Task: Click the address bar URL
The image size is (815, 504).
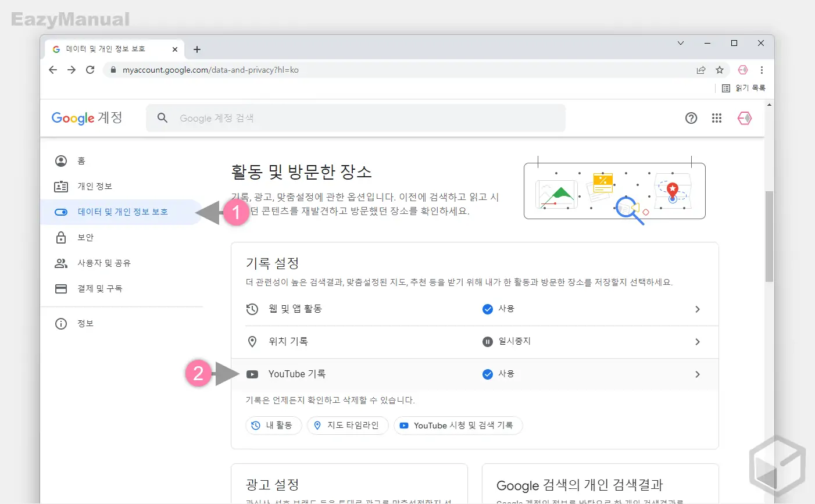Action: [210, 70]
